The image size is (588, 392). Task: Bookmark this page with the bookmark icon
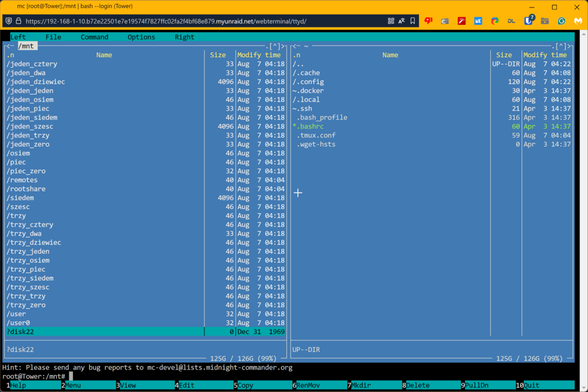click(413, 21)
